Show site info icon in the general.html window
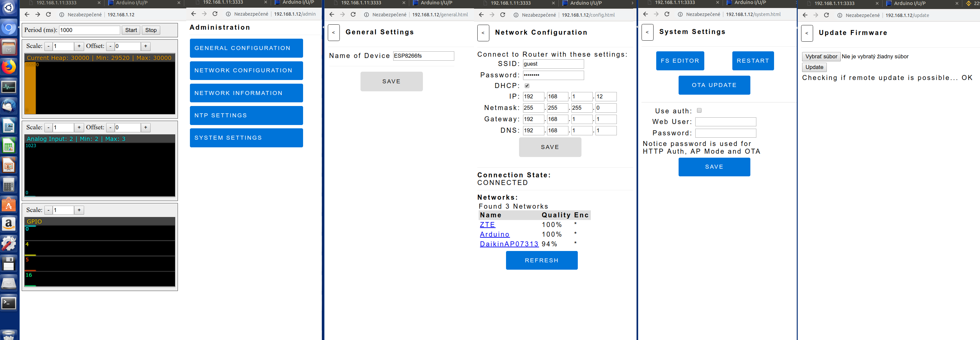980x340 pixels. tap(366, 15)
